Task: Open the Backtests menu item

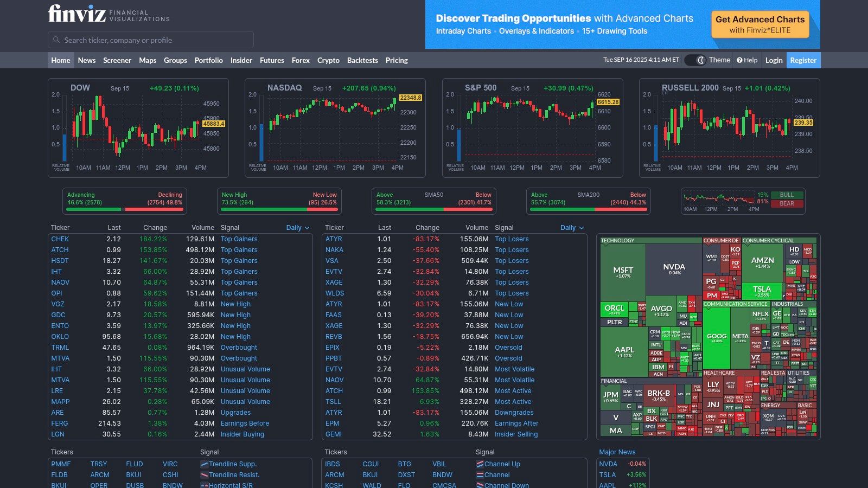Action: pyautogui.click(x=362, y=60)
